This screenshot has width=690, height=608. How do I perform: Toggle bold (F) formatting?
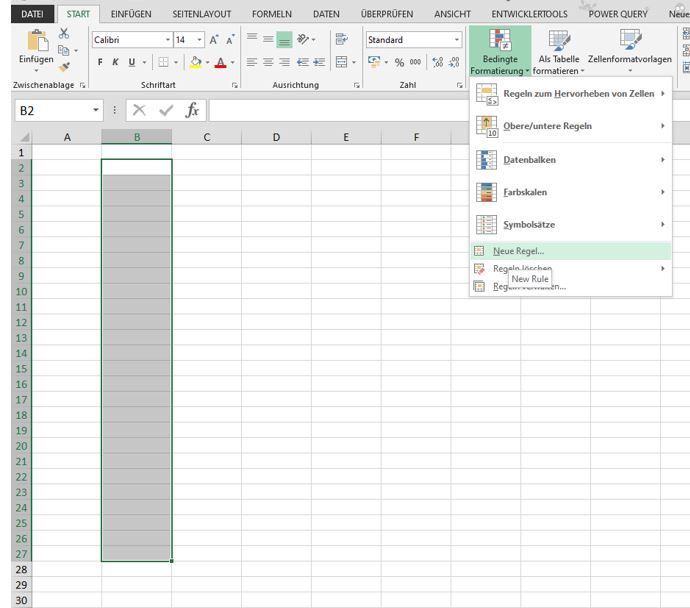tap(100, 62)
